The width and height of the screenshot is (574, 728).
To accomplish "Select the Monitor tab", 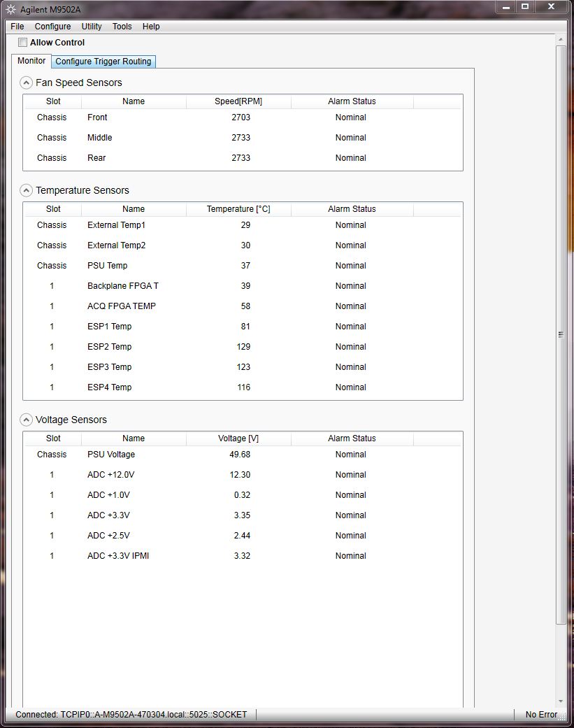I will 31,61.
